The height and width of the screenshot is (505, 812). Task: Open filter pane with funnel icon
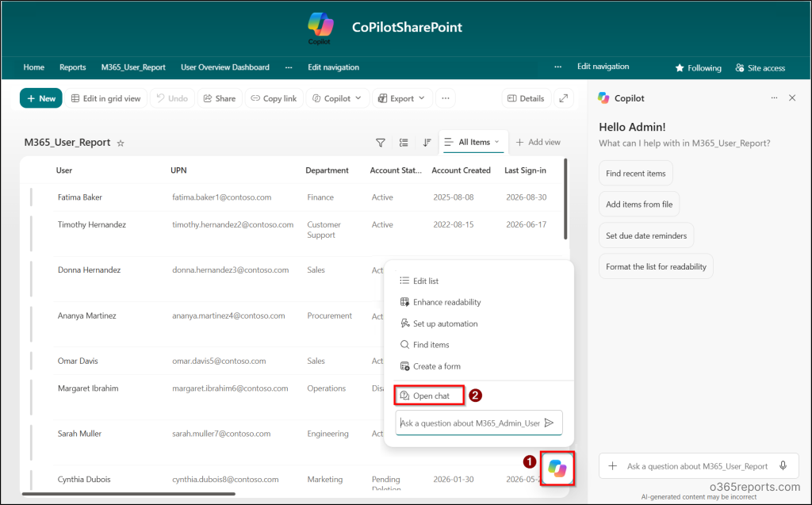[x=380, y=143]
